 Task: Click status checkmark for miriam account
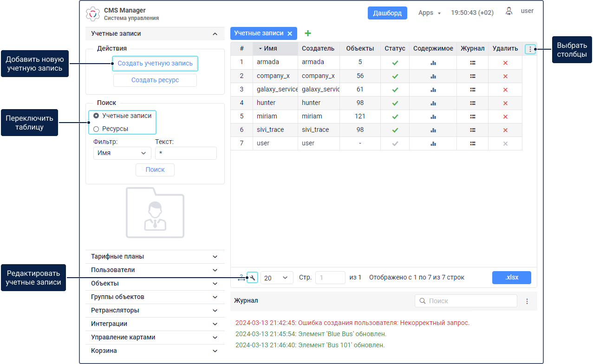395,117
